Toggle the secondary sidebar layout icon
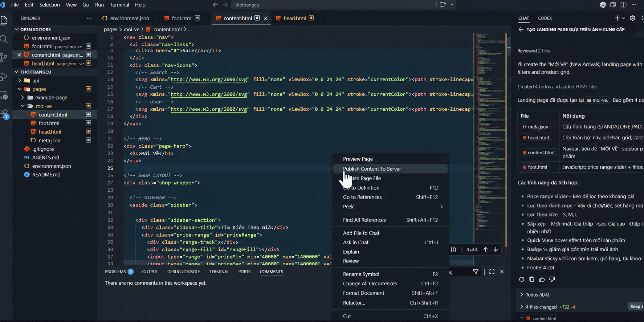The height and width of the screenshot is (322, 644). pos(623,5)
